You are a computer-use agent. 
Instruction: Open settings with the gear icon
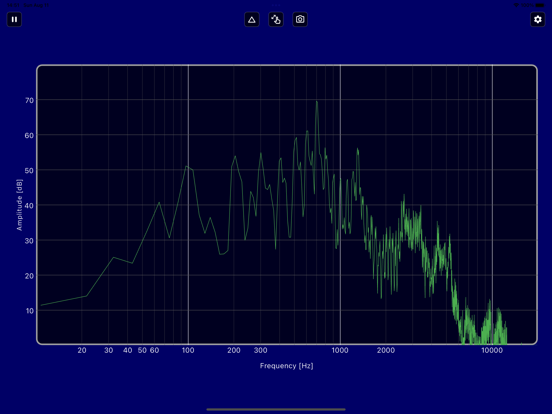(x=538, y=19)
